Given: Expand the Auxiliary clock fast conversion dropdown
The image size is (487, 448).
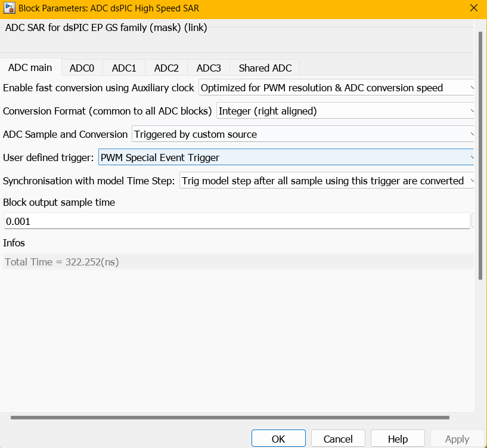Looking at the screenshot, I should point(336,88).
